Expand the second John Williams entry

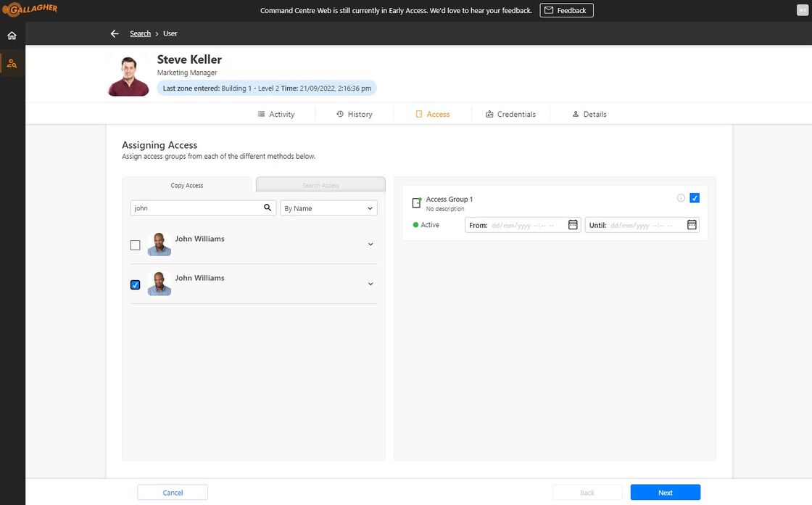coord(370,283)
